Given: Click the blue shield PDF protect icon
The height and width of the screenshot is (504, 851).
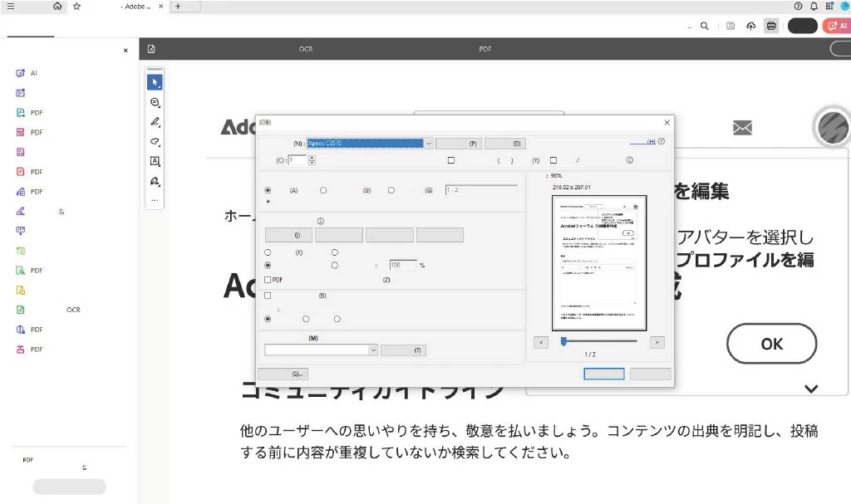Looking at the screenshot, I should tap(21, 330).
